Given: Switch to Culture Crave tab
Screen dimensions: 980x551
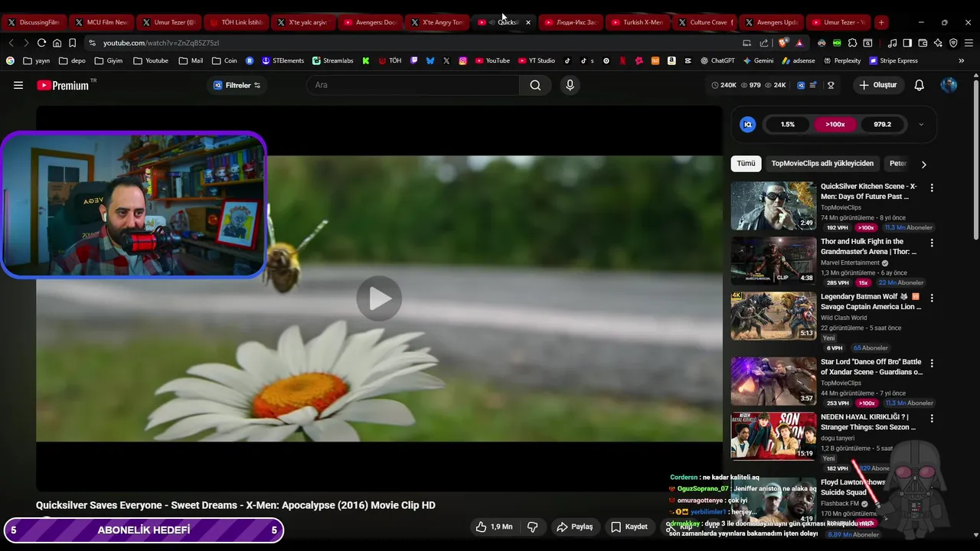Looking at the screenshot, I should pos(704,22).
